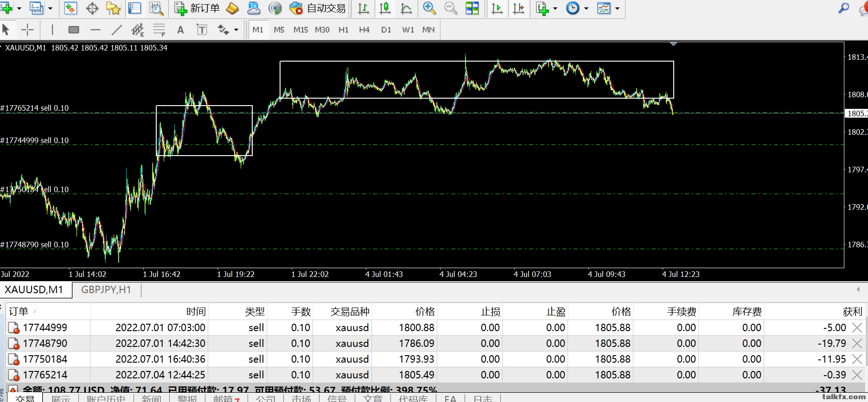Toggle the 自动交易 auto trading button
The width and height of the screenshot is (868, 402).
pos(317,8)
